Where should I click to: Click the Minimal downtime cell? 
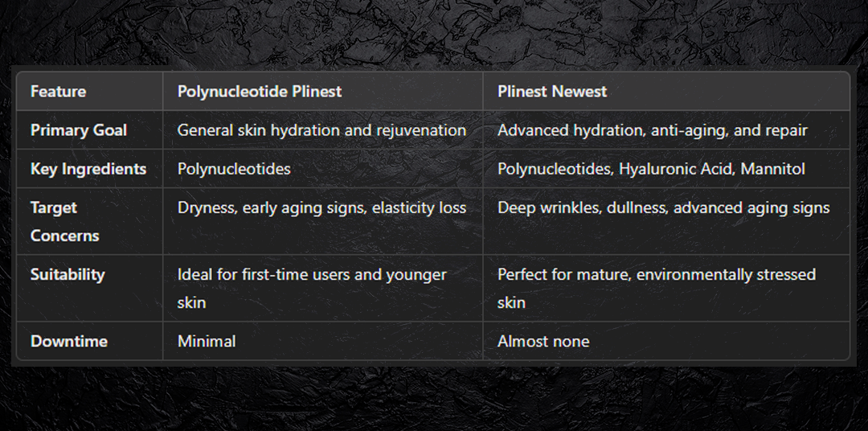(207, 341)
